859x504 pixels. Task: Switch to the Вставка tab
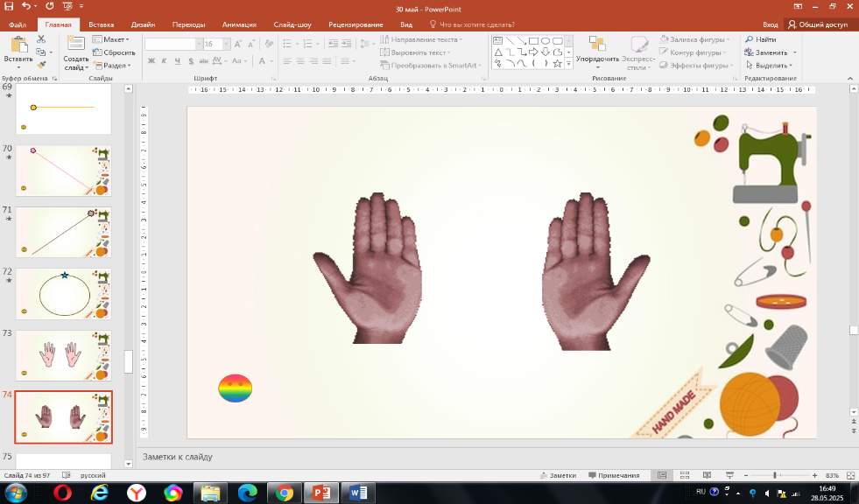click(x=101, y=24)
